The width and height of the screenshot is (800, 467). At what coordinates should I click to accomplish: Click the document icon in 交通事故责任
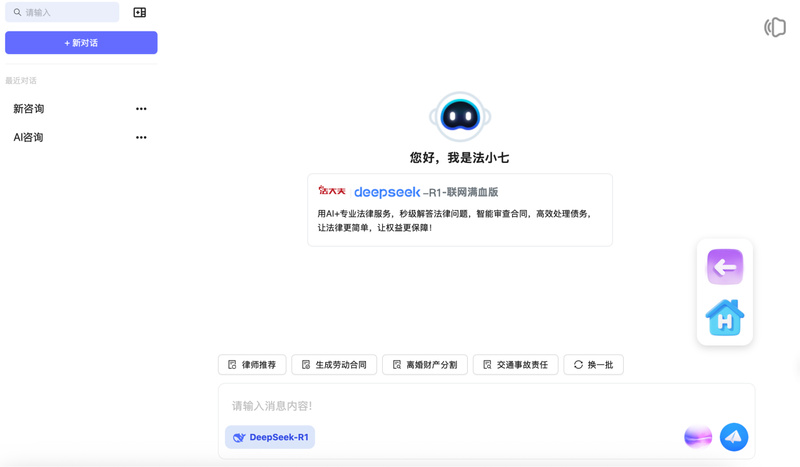487,364
